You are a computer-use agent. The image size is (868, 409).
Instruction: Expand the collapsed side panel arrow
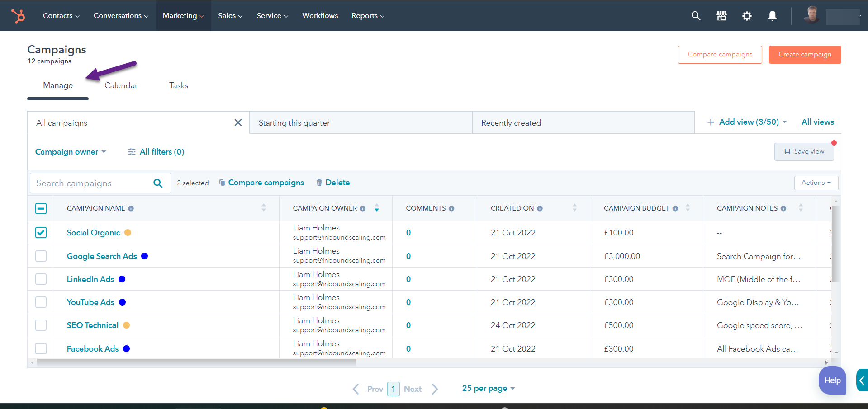(862, 381)
